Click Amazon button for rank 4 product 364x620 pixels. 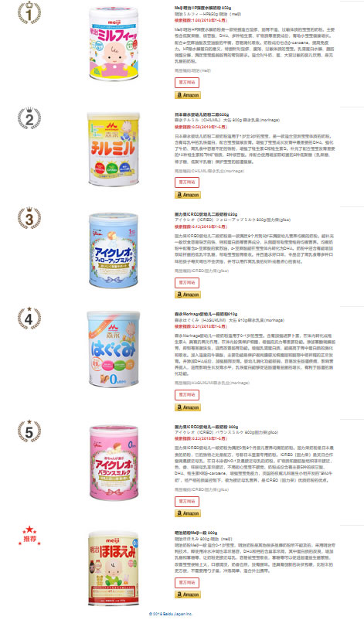point(188,407)
